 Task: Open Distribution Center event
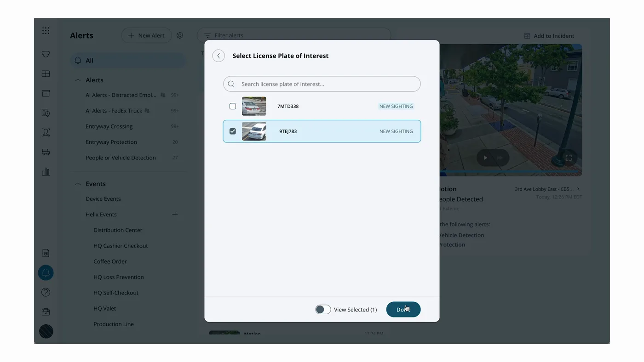[x=118, y=230]
